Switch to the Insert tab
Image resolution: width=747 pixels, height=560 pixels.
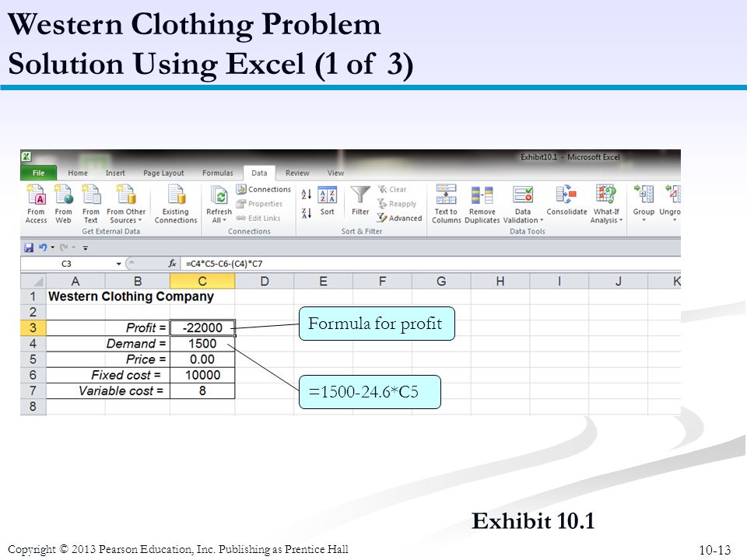[115, 173]
